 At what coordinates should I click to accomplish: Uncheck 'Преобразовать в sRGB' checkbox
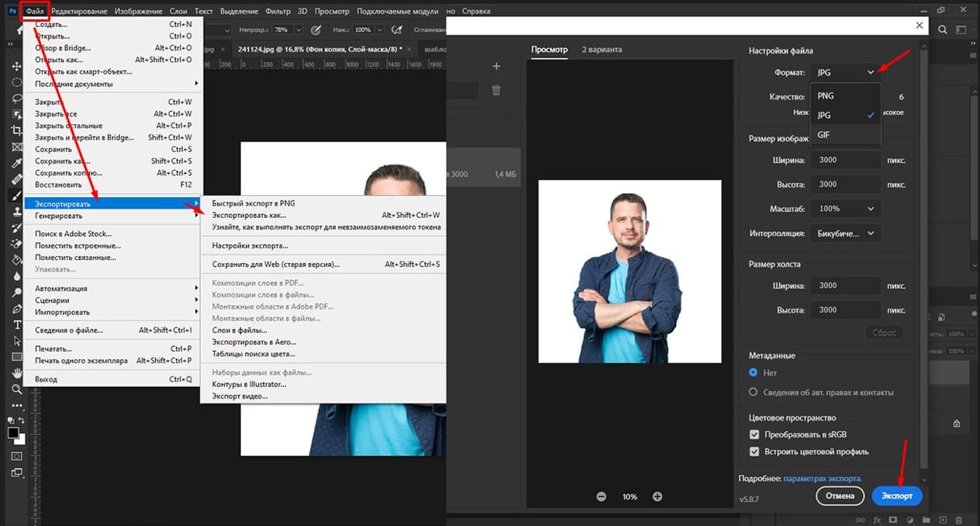tap(754, 435)
